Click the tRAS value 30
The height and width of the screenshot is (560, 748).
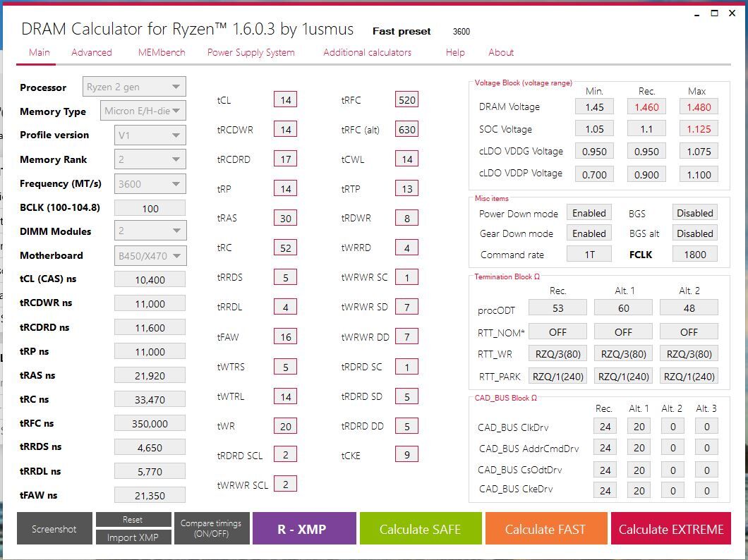coord(285,218)
